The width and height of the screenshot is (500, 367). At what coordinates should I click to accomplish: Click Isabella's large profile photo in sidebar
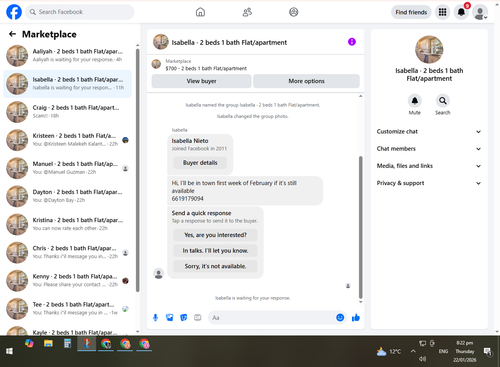click(429, 49)
